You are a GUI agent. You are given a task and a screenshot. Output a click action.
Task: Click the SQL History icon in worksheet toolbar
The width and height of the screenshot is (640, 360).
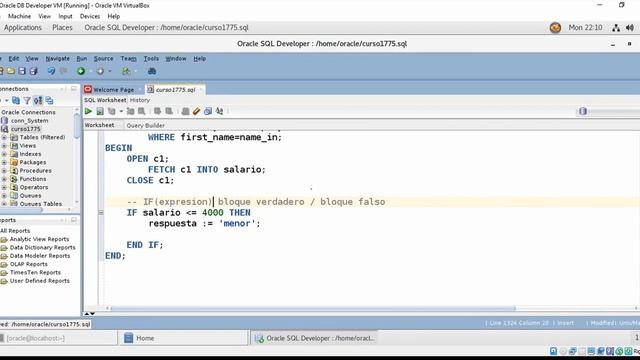tap(208, 111)
